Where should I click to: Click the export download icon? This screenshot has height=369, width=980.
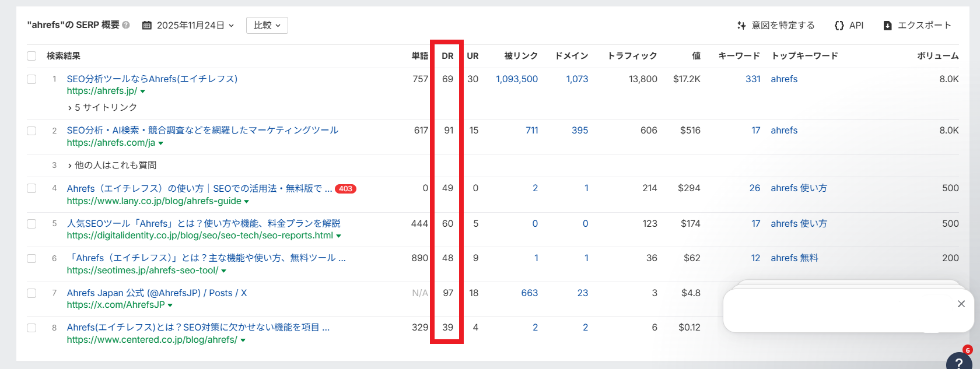click(887, 26)
